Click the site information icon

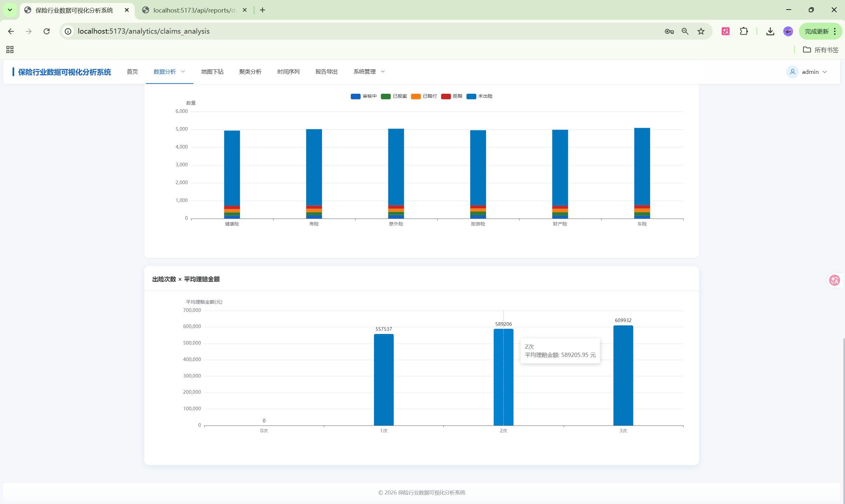pos(68,31)
